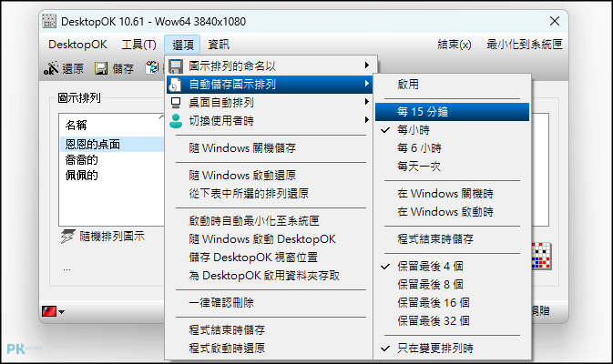The height and width of the screenshot is (364, 613).
Task: Click the 儲存 toolbar button label
Action: (123, 69)
